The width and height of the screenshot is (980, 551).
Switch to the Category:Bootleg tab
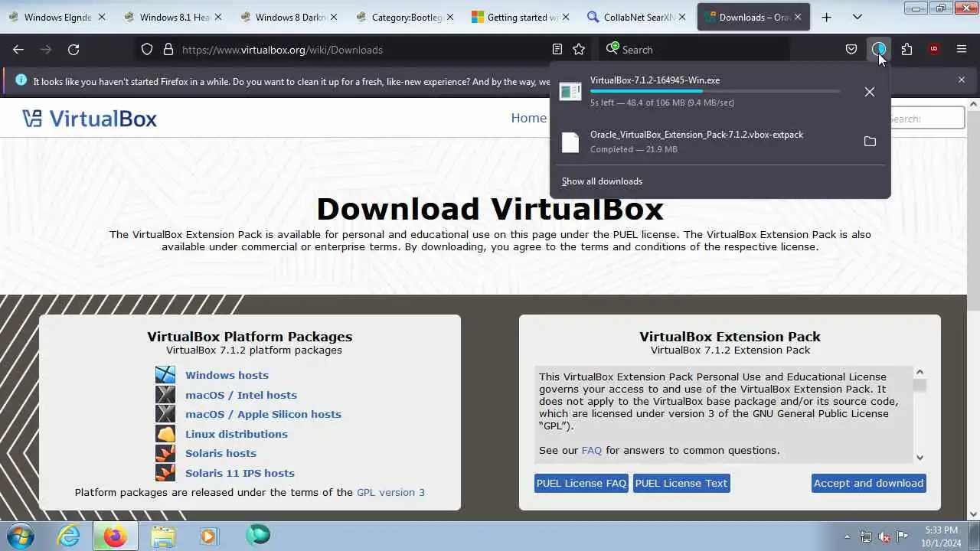404,17
